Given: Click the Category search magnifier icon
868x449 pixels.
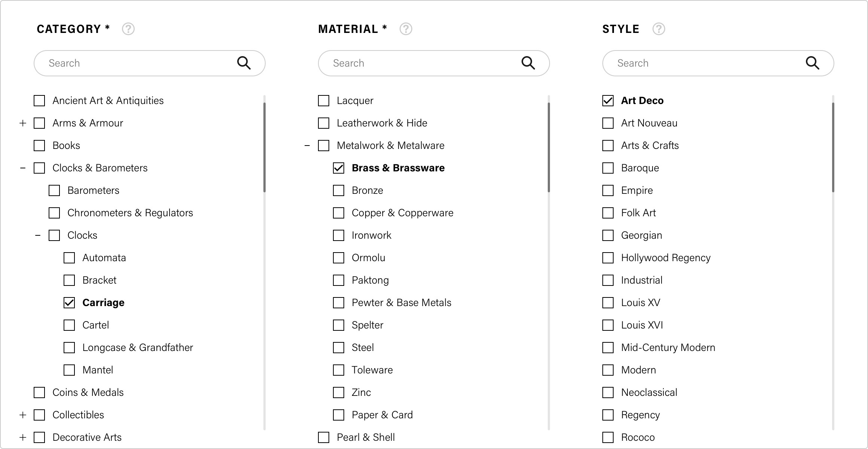Looking at the screenshot, I should pos(244,63).
